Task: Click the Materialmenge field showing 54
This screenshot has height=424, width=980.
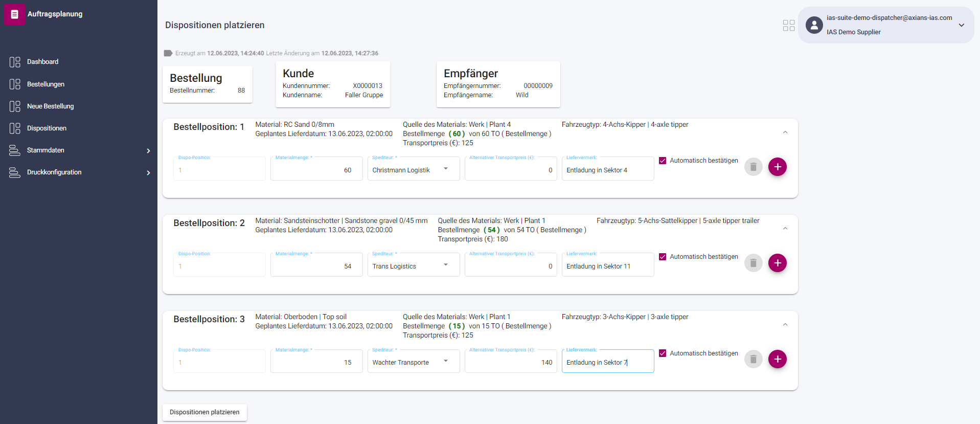Action: (x=316, y=266)
